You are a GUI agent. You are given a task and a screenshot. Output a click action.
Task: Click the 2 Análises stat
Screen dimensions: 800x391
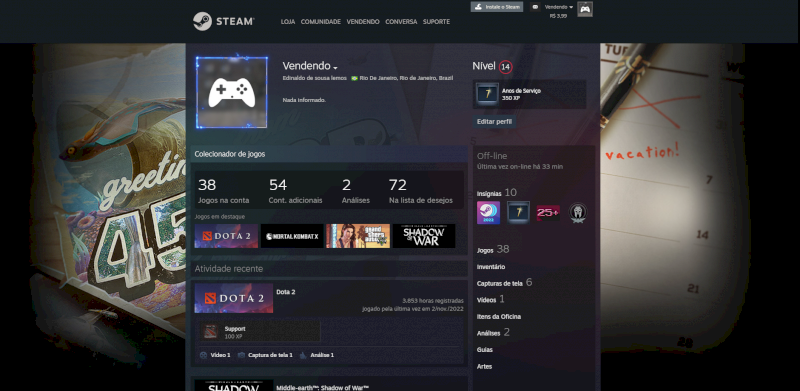[x=356, y=191]
